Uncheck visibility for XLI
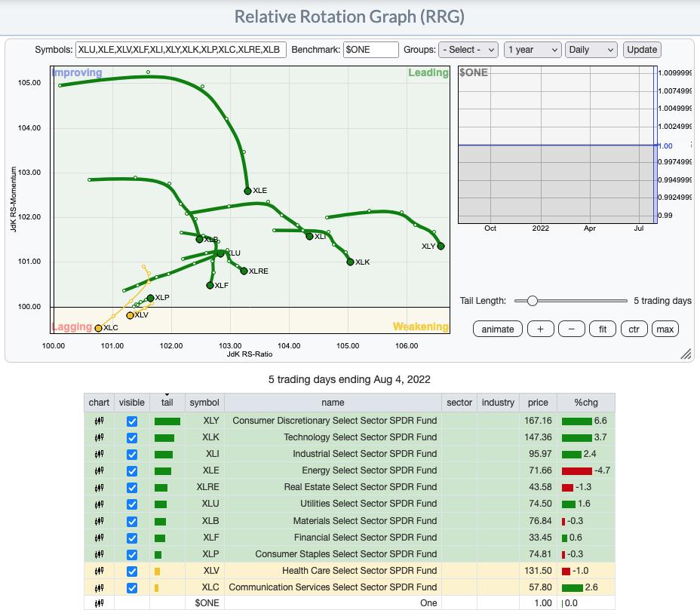700x616 pixels. click(132, 455)
